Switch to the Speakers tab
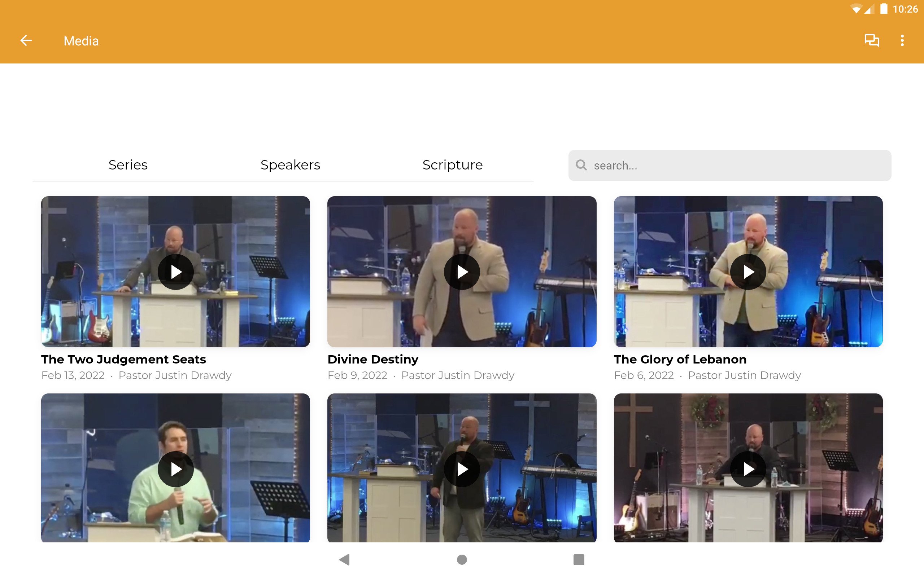Image resolution: width=924 pixels, height=577 pixels. [290, 165]
